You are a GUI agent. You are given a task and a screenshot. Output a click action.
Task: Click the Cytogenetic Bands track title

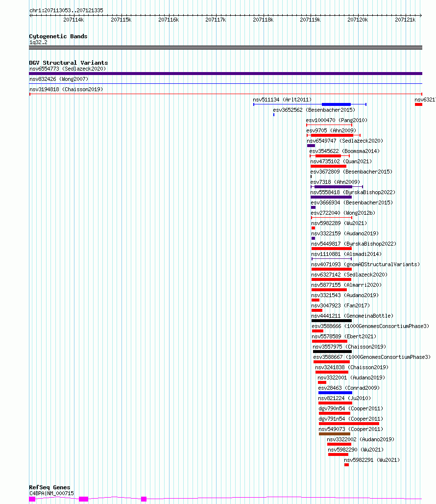58,36
